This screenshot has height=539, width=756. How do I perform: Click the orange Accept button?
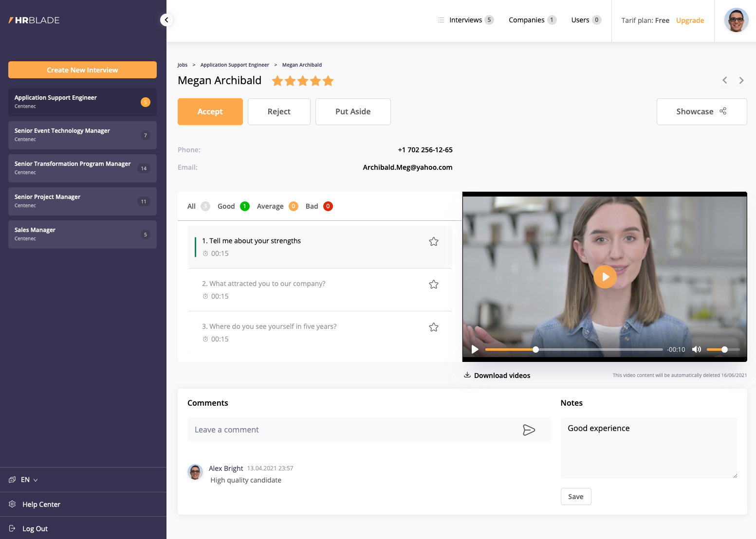click(210, 112)
